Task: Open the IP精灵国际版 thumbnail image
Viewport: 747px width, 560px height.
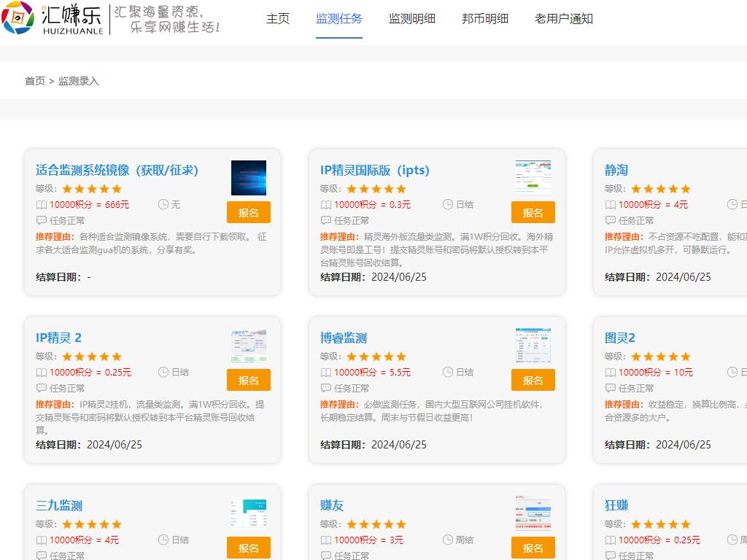Action: click(533, 178)
